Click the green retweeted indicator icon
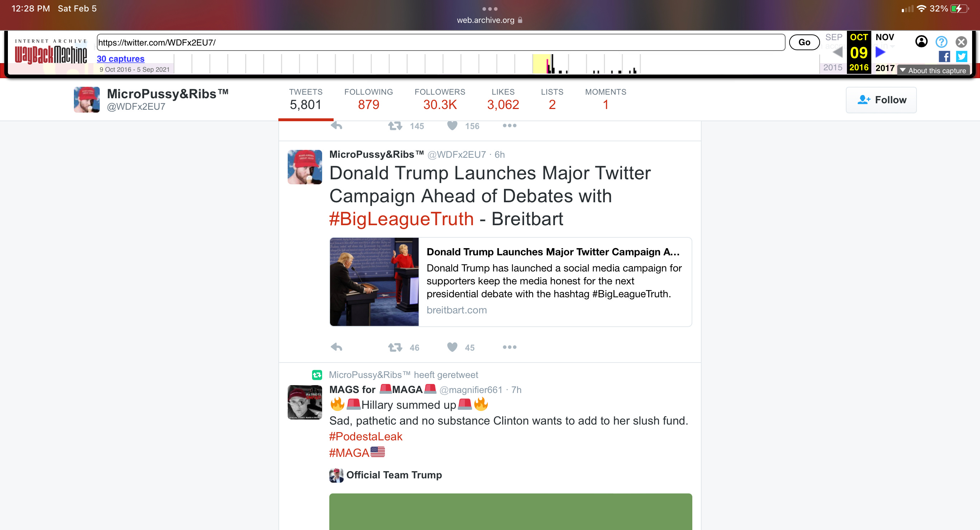The width and height of the screenshot is (980, 530). 317,375
